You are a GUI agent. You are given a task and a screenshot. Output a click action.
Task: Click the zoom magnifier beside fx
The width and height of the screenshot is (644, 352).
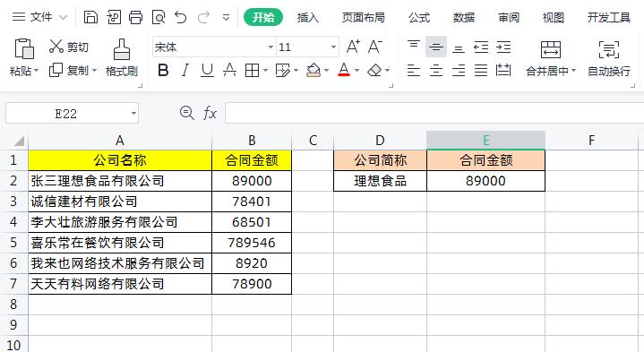click(187, 113)
